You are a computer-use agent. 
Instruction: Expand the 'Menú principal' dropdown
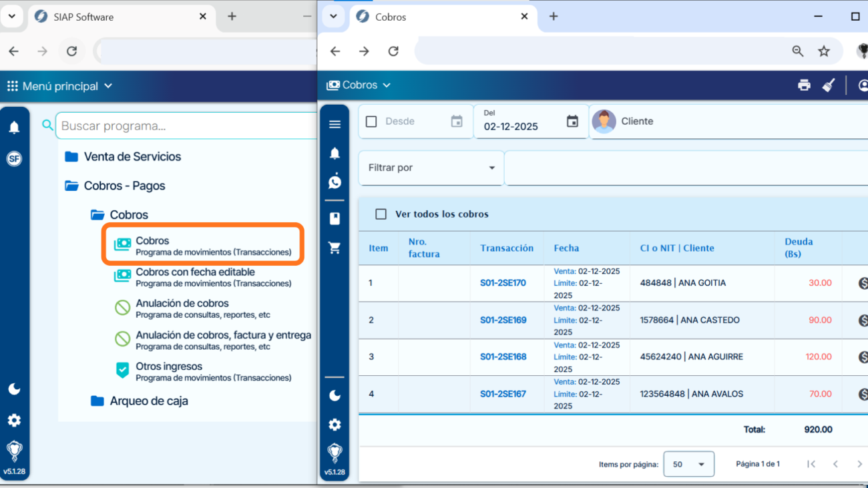coord(60,86)
